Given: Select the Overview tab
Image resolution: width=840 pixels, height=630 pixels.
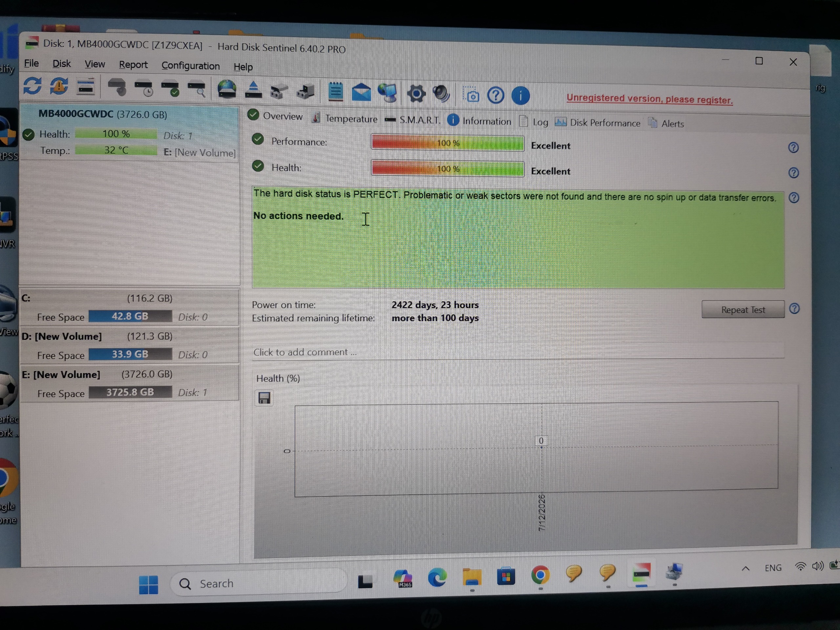Looking at the screenshot, I should point(275,116).
